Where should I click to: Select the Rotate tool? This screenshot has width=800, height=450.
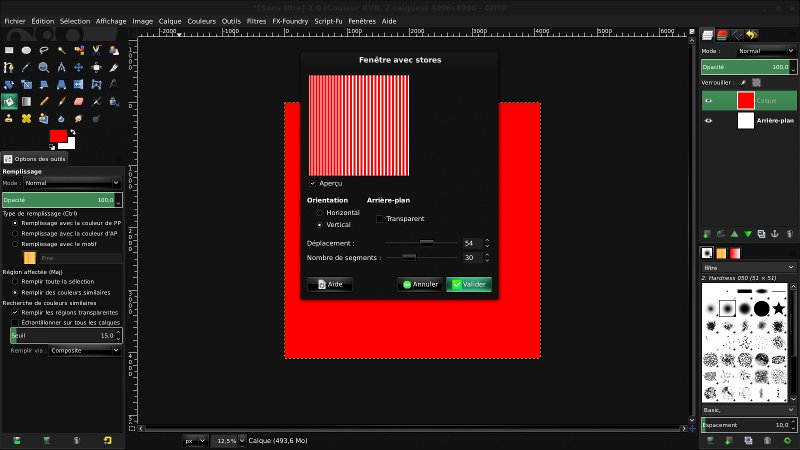(x=9, y=85)
